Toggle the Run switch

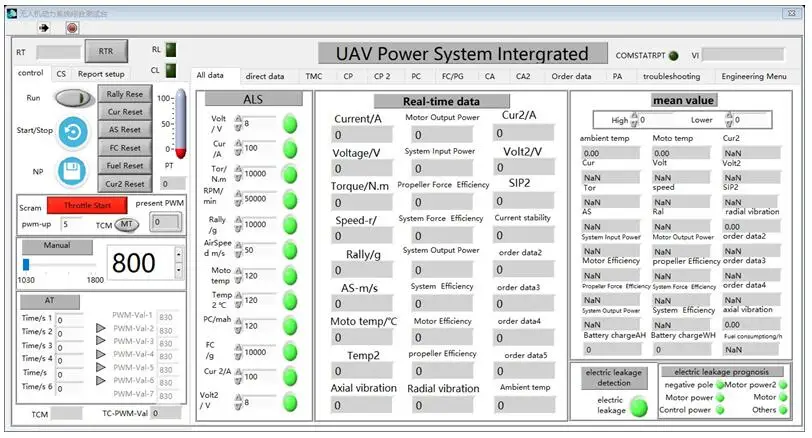(x=73, y=98)
